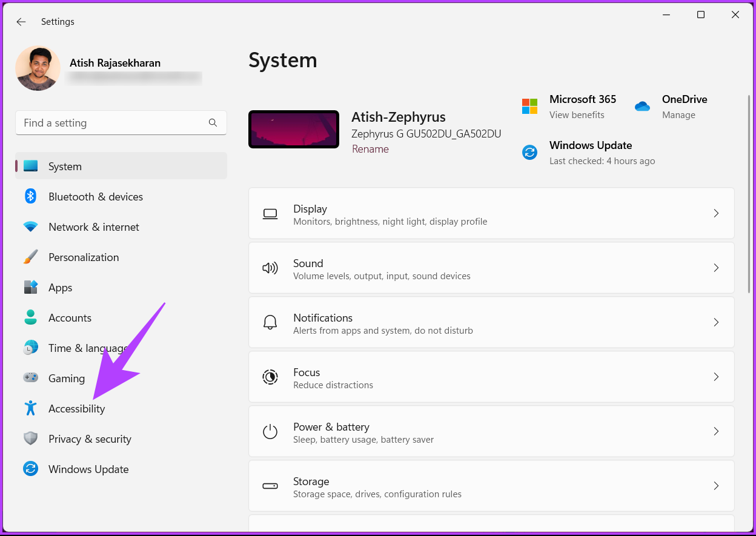Select Windows Update in the sidebar

(x=88, y=469)
